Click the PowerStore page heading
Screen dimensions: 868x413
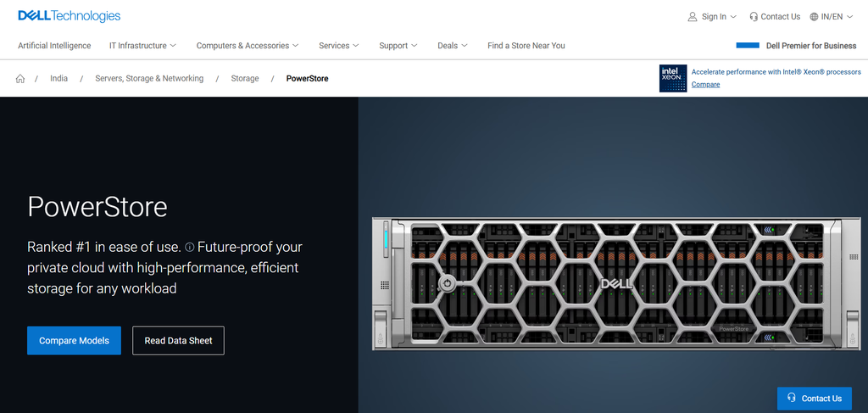(97, 207)
